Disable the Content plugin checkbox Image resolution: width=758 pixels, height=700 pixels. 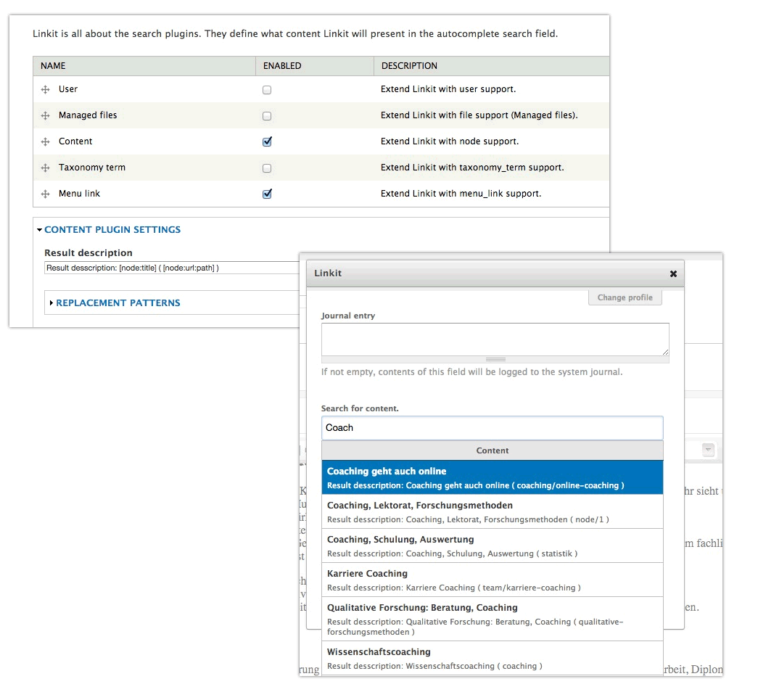coord(267,141)
